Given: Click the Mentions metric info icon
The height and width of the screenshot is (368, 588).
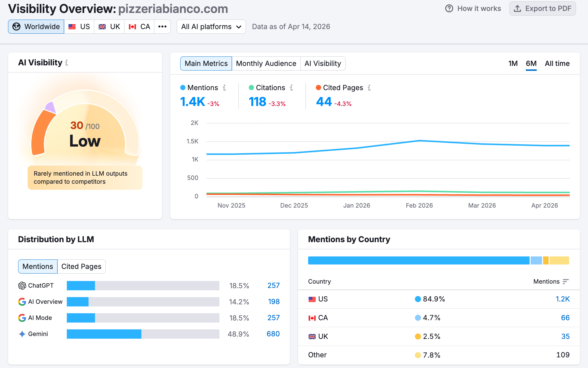Looking at the screenshot, I should point(224,88).
